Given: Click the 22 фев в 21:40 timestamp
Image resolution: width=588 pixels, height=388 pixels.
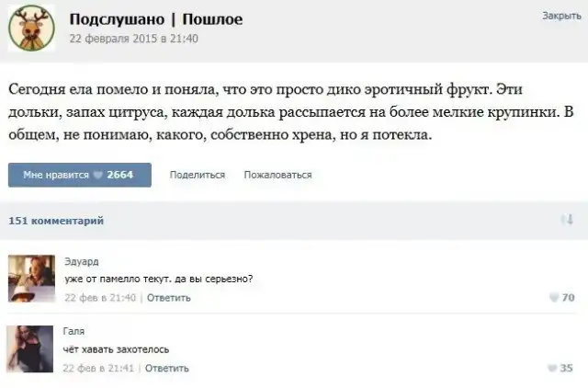Looking at the screenshot, I should (100, 297).
